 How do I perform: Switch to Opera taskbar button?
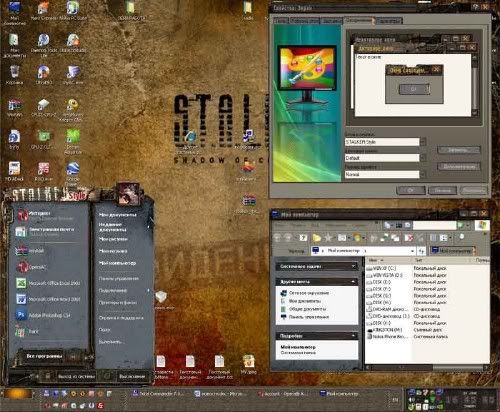pyautogui.click(x=284, y=394)
